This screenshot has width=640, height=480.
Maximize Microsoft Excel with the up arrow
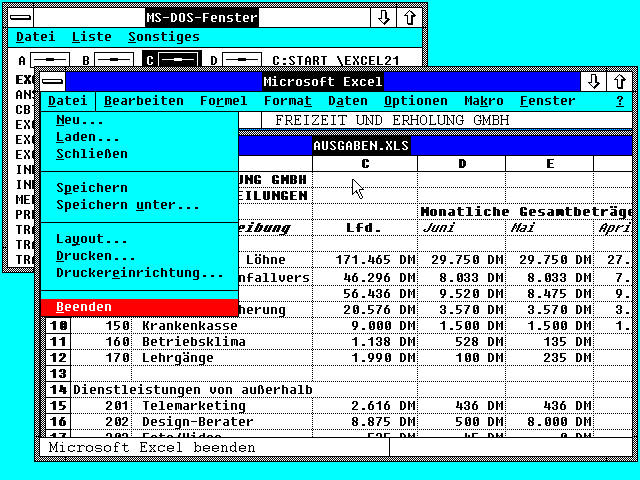(x=620, y=82)
